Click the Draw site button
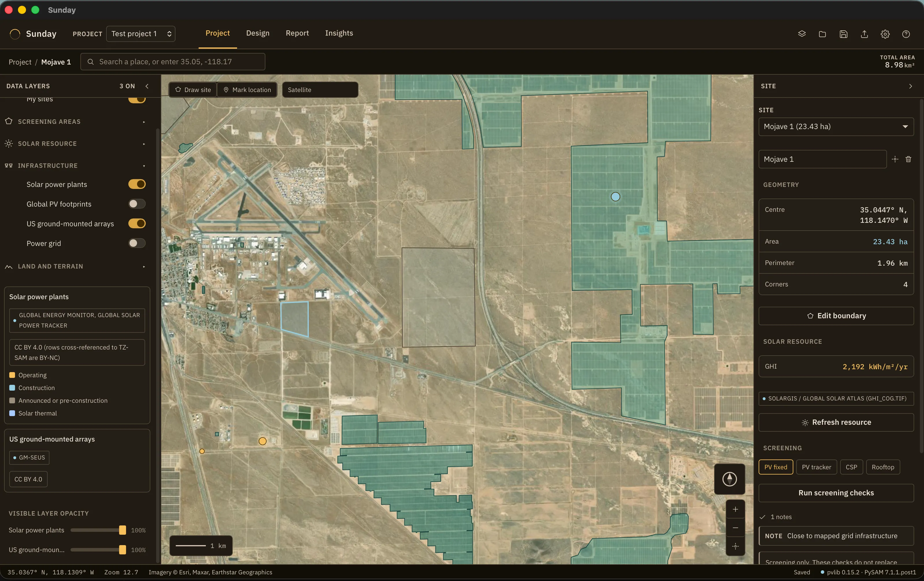 tap(193, 89)
